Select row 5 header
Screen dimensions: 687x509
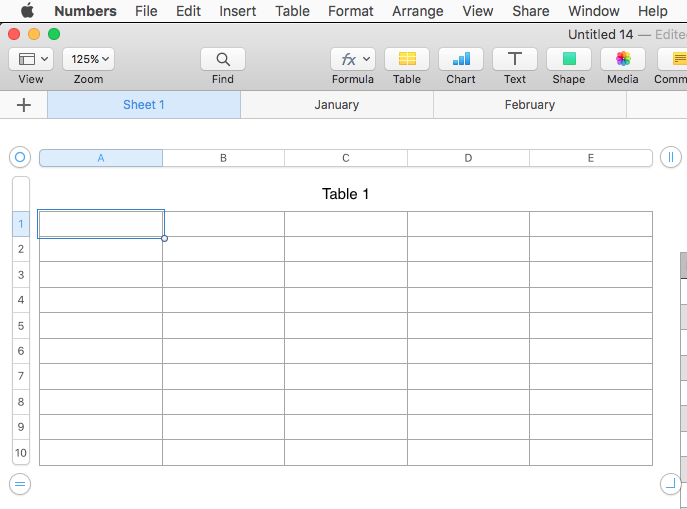coord(21,326)
